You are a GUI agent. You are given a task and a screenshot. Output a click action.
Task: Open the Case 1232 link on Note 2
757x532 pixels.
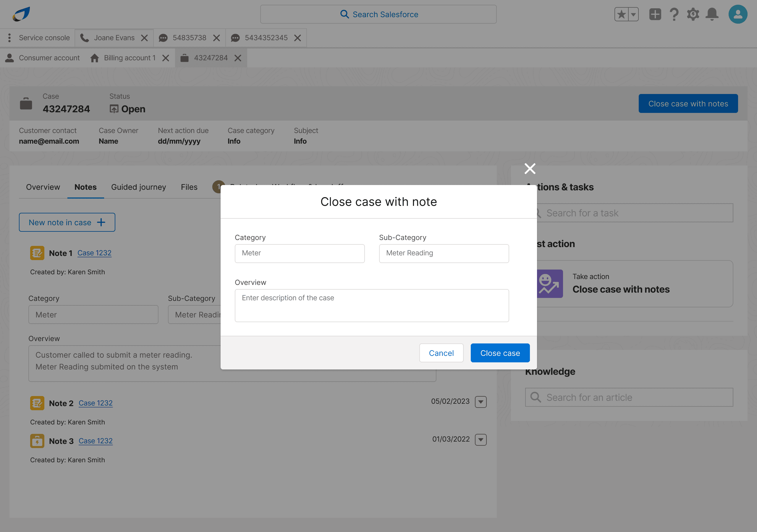point(96,403)
